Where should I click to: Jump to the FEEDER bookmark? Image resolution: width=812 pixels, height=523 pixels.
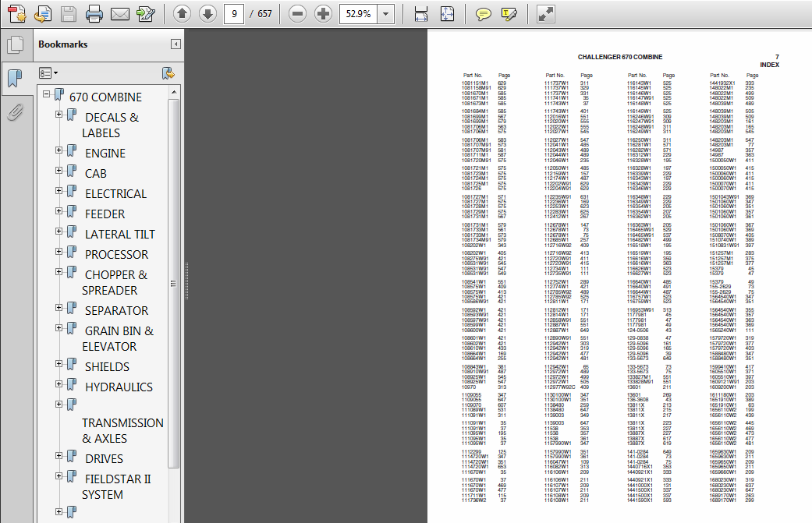click(105, 214)
